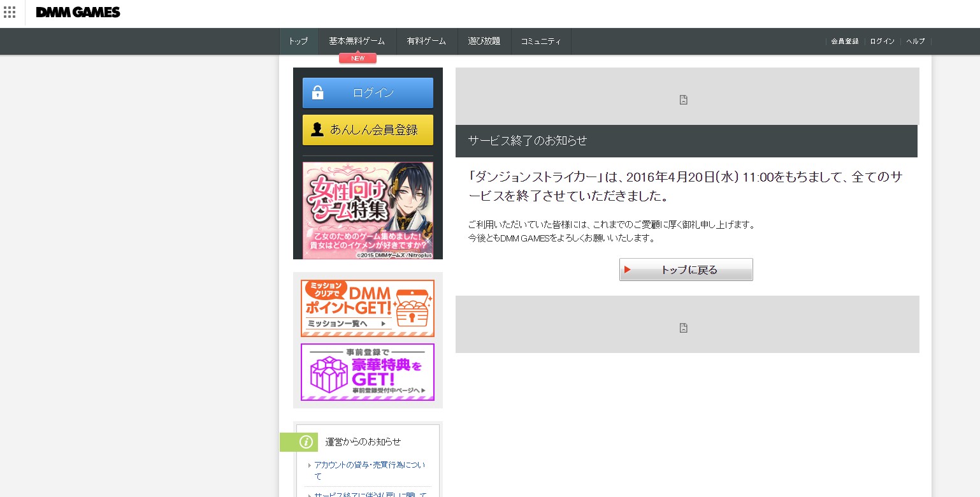Open the 遊び放題 navigation tab
Image resolution: width=980 pixels, height=497 pixels.
tap(484, 41)
